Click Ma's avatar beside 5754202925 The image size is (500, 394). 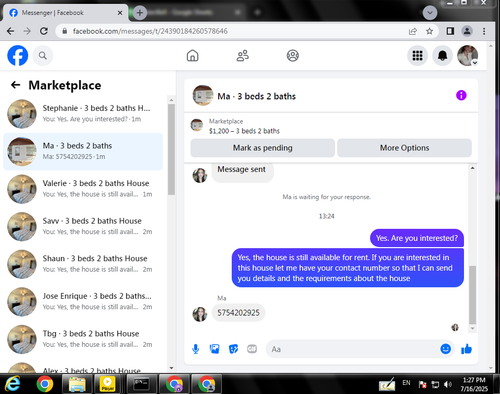coord(200,314)
